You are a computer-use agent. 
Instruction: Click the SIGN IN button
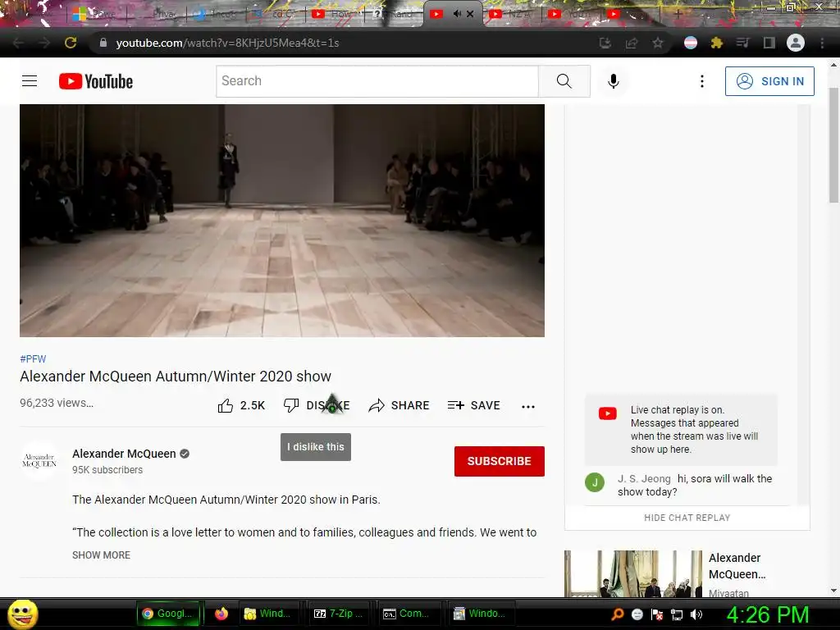769,81
